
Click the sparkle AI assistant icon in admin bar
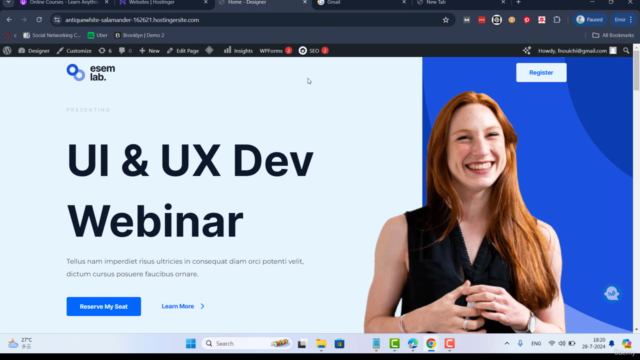point(527,51)
